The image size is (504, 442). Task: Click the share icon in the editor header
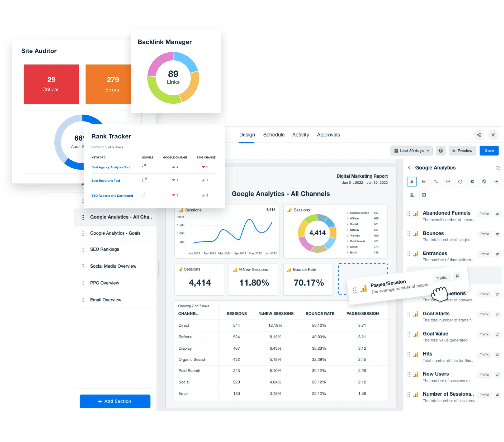pyautogui.click(x=479, y=135)
